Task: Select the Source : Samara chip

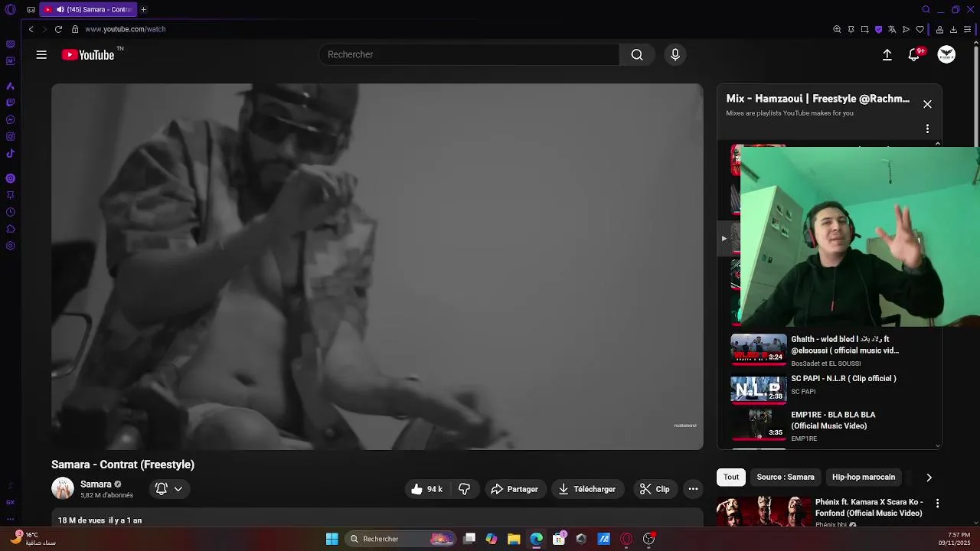Action: pyautogui.click(x=786, y=477)
